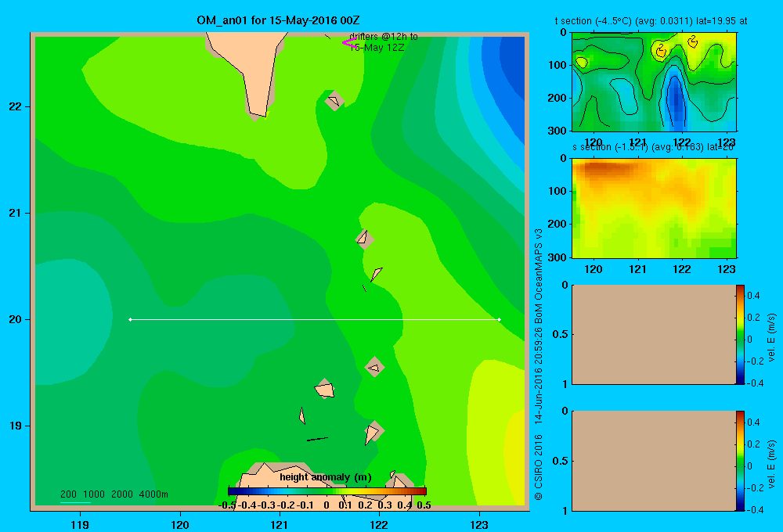The width and height of the screenshot is (783, 532).
Task: Click latitude label 21 on main map axis
Action: click(x=16, y=213)
